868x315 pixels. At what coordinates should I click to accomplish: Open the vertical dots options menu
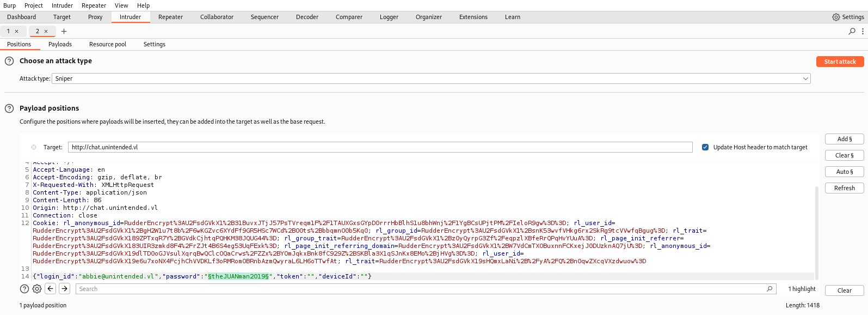(863, 32)
